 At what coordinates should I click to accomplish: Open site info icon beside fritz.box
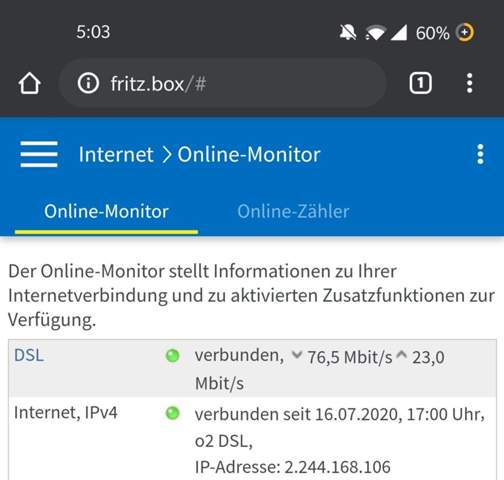pyautogui.click(x=88, y=83)
